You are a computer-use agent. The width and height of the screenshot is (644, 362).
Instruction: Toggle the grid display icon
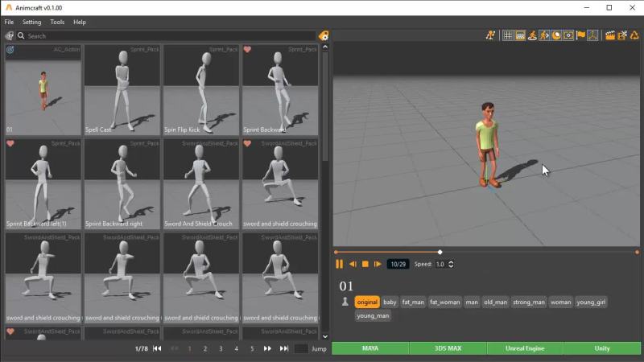tap(508, 35)
